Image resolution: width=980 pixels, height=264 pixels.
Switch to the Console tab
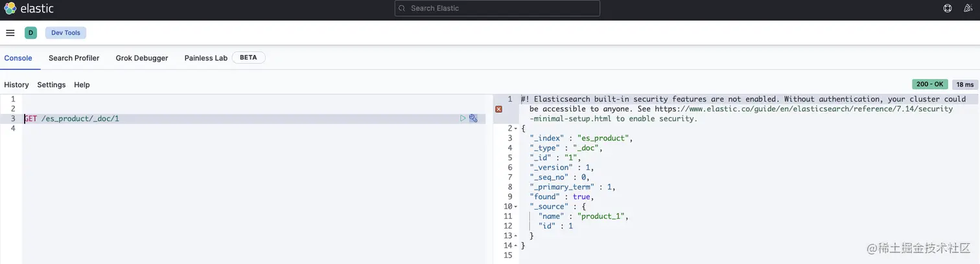click(x=18, y=58)
